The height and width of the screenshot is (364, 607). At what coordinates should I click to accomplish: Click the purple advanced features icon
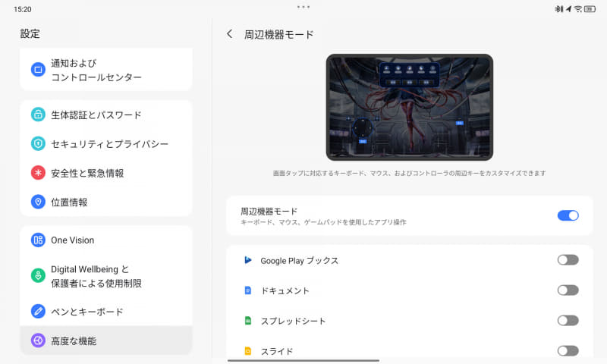click(x=38, y=340)
